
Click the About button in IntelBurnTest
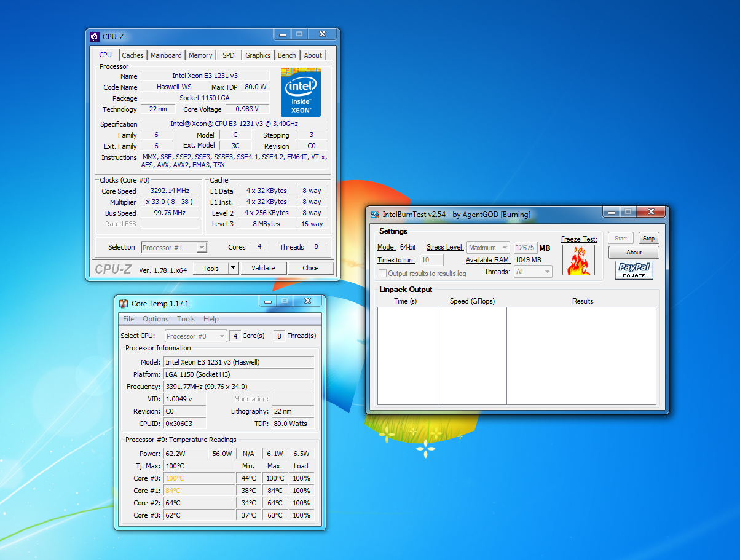tap(634, 253)
